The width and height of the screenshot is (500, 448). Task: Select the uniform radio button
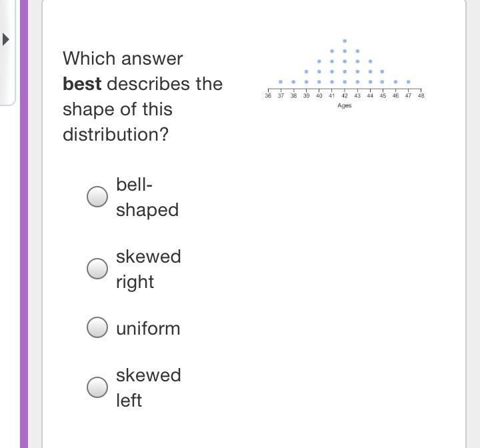tap(97, 327)
